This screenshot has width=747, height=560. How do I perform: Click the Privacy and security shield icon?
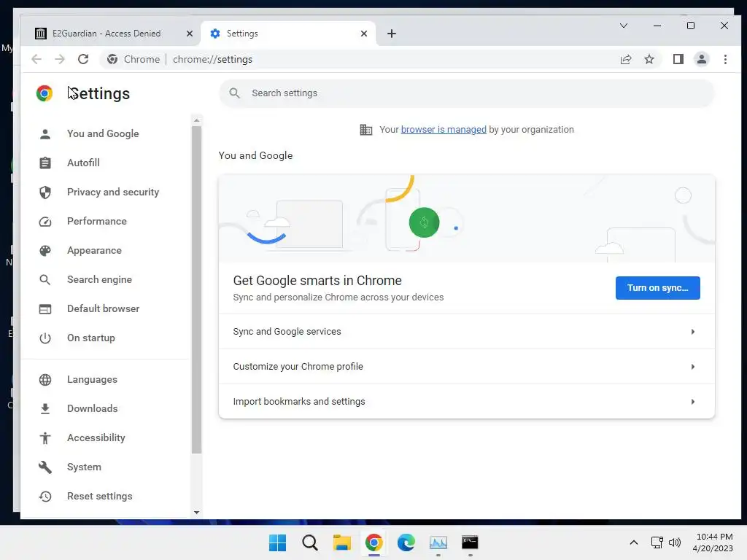pyautogui.click(x=45, y=192)
